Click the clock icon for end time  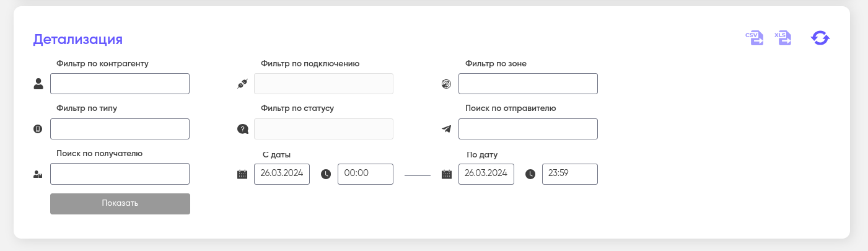[x=530, y=174]
